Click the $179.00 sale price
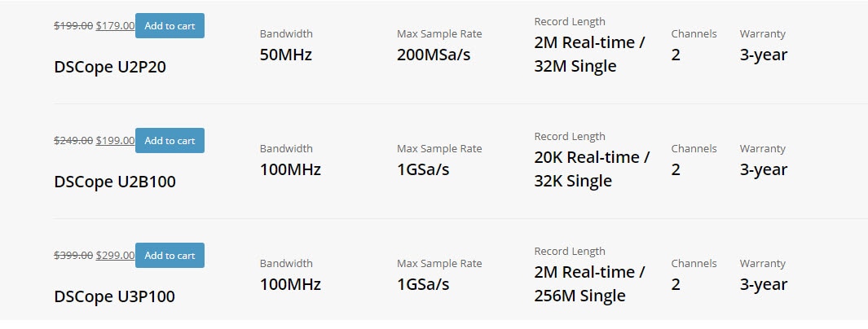 pyautogui.click(x=115, y=26)
